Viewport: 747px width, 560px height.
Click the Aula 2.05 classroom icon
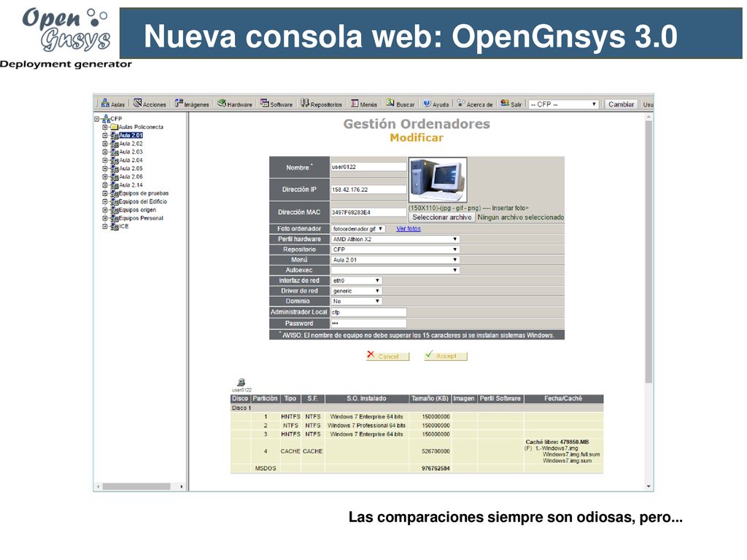tap(115, 168)
